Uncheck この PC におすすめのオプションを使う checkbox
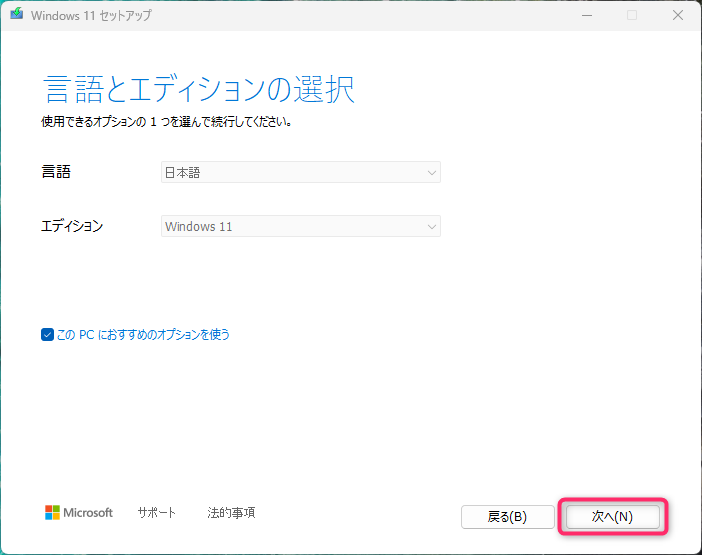702x555 pixels. click(x=47, y=334)
